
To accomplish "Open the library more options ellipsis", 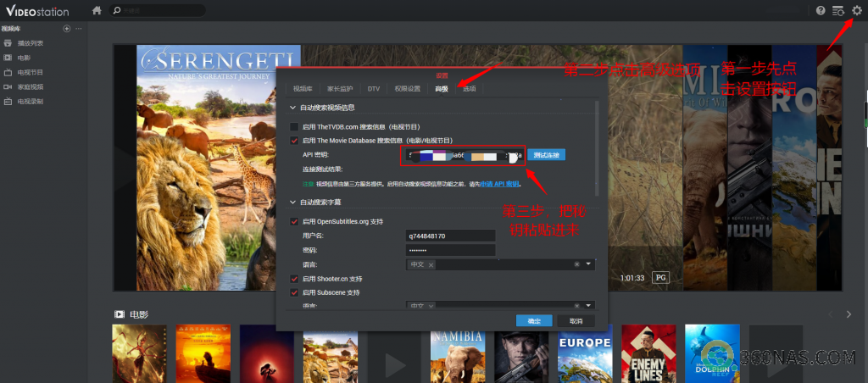I will point(79,29).
